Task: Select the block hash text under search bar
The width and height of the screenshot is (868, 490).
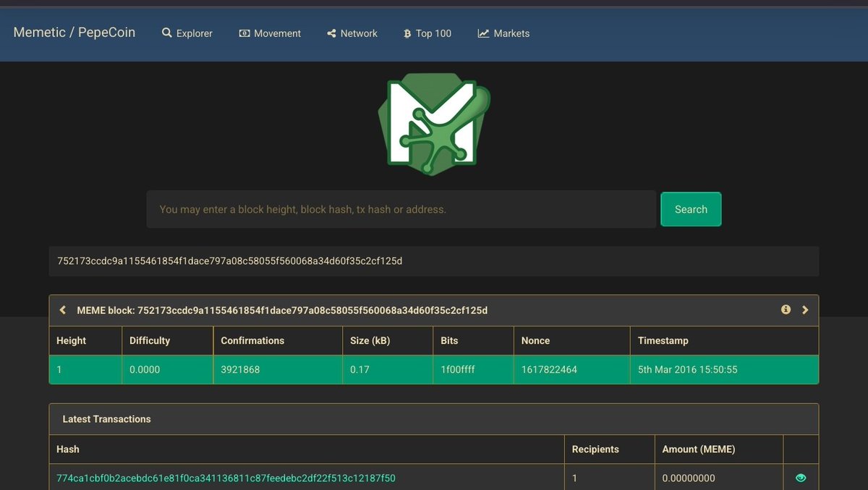Action: pos(229,261)
